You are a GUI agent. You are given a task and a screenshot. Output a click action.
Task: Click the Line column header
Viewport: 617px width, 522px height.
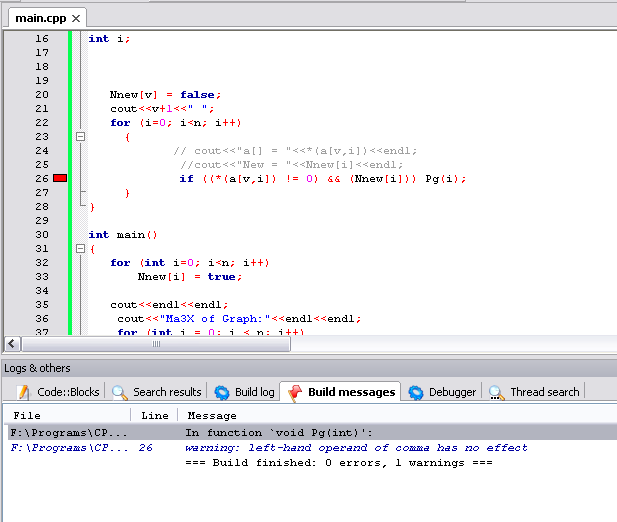[154, 415]
